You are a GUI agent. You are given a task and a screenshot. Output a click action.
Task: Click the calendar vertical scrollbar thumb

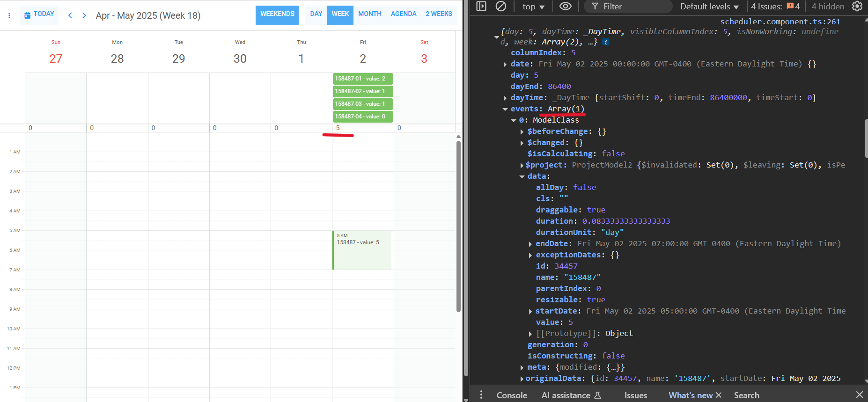tap(458, 226)
